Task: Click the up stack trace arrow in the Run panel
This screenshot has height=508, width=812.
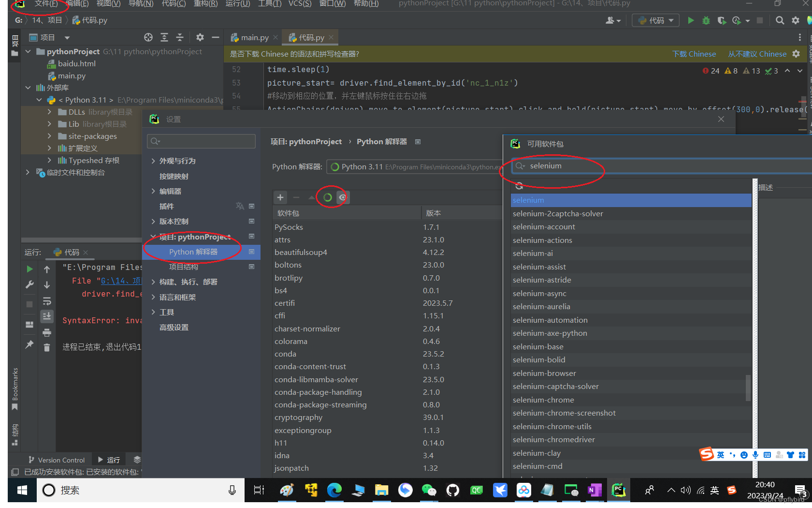Action: pyautogui.click(x=47, y=269)
